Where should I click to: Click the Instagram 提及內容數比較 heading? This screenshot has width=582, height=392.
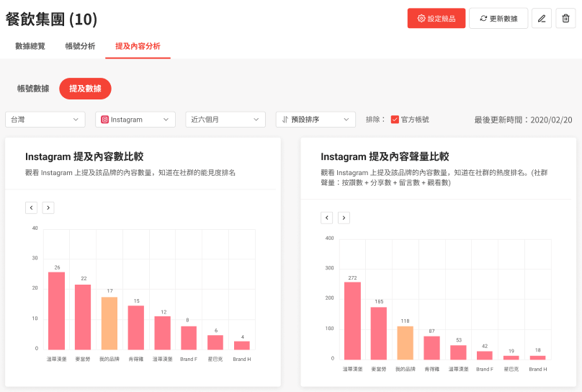pos(84,156)
